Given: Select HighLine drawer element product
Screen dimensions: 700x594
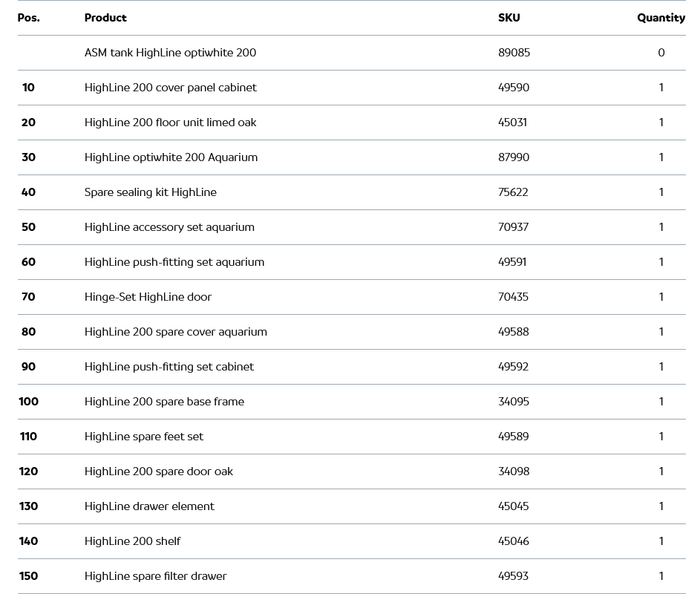Looking at the screenshot, I should coord(149,506).
